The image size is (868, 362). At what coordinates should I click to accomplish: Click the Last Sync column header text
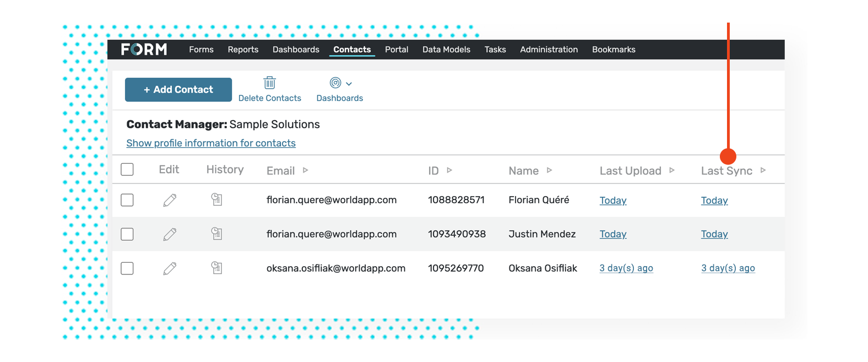[x=726, y=171]
